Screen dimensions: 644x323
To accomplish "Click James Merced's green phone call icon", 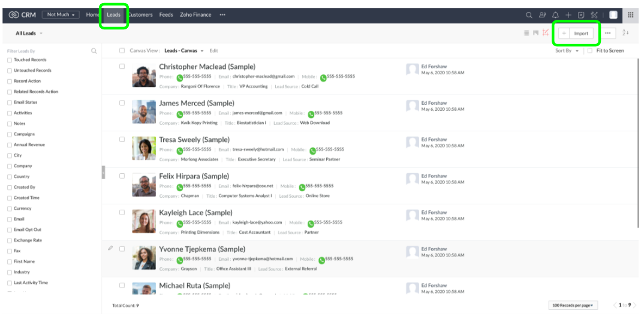I will point(179,114).
